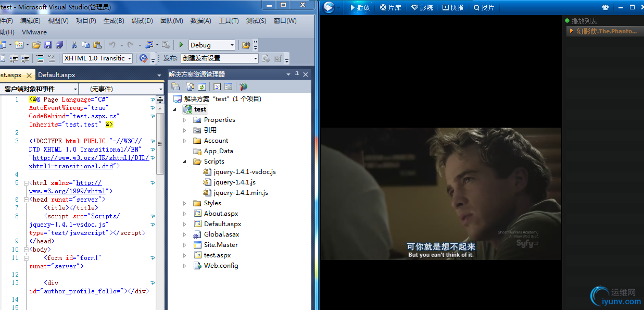
Task: Click the Paste clipboard icon
Action: coord(97,45)
